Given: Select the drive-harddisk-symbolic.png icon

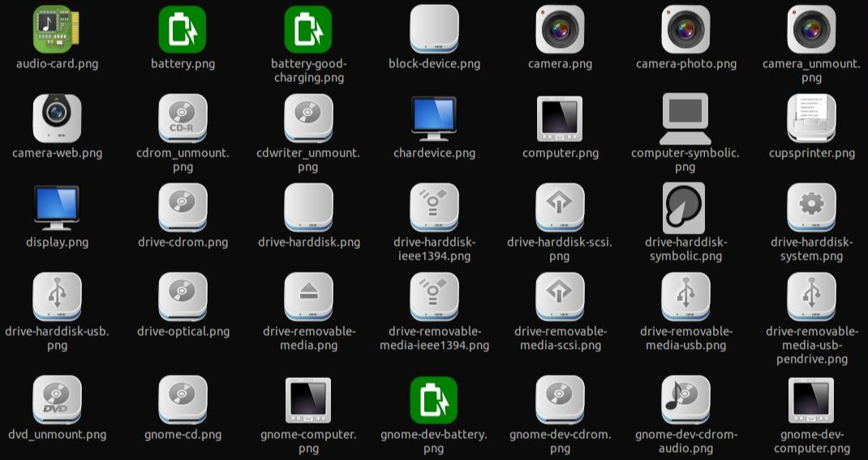Looking at the screenshot, I should (684, 209).
